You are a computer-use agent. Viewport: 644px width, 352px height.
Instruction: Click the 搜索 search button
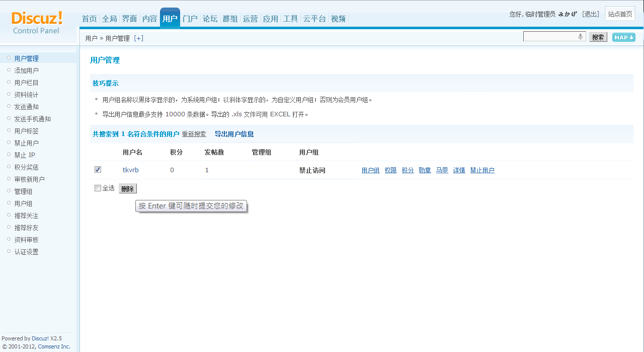click(598, 37)
